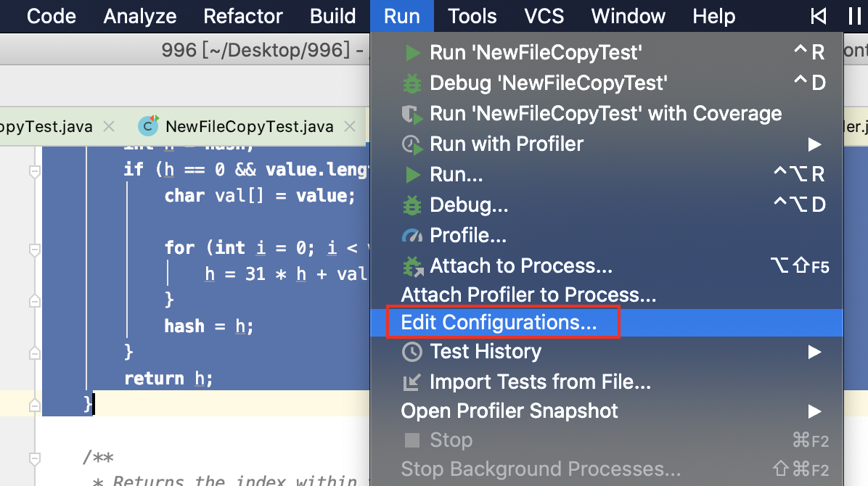Screen dimensions: 868x486
Task: Collapse the fold marker beside the for loop
Action: [x=34, y=250]
